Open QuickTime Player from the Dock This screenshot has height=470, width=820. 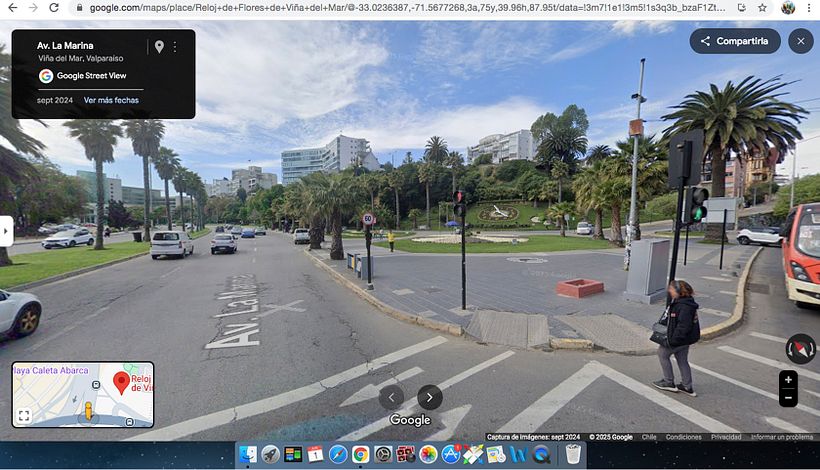(x=541, y=454)
